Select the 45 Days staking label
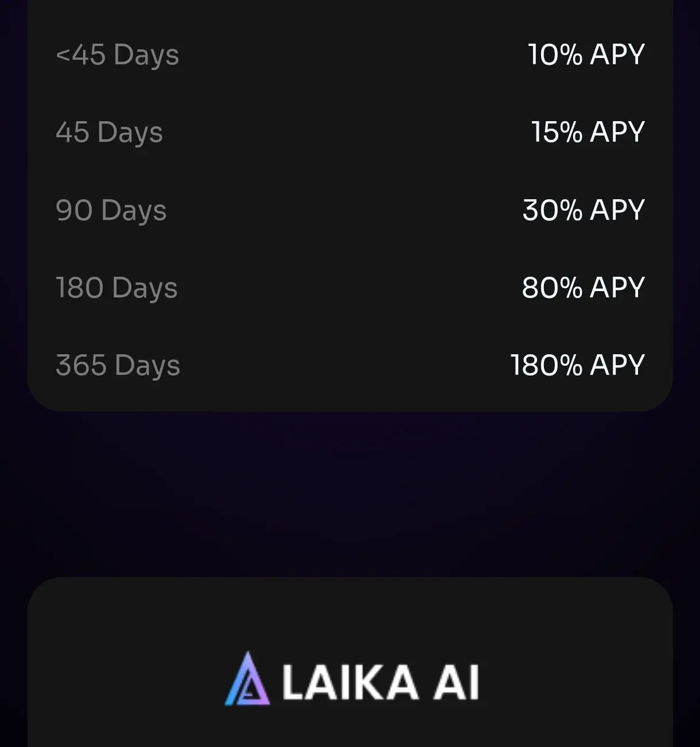Image resolution: width=700 pixels, height=747 pixels. 110,133
